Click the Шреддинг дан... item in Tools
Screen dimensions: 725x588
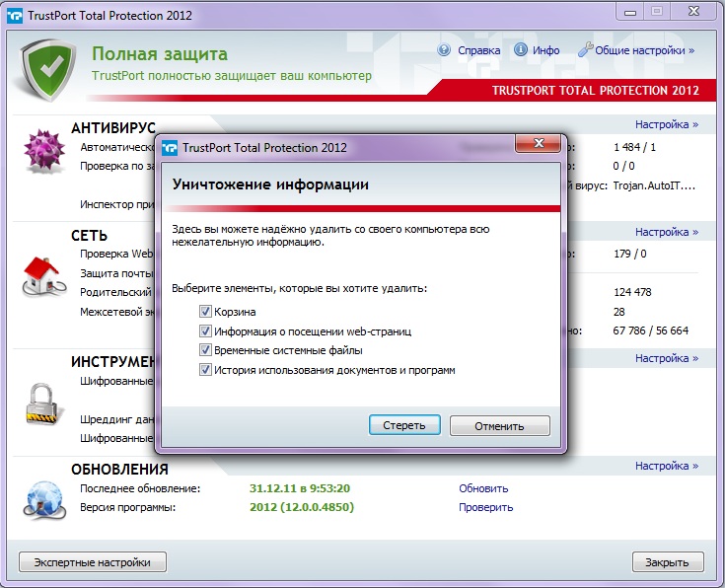(117, 419)
